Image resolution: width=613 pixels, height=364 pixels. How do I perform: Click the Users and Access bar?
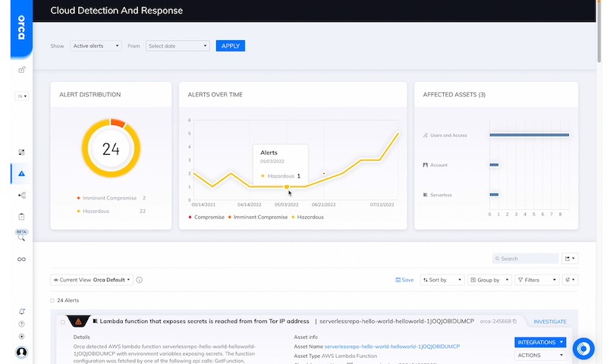[x=529, y=135]
